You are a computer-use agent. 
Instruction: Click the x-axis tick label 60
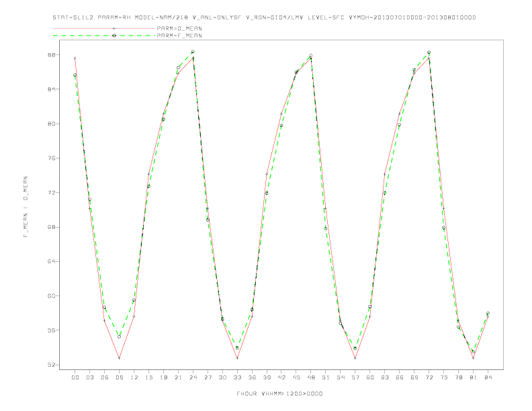pos(370,377)
